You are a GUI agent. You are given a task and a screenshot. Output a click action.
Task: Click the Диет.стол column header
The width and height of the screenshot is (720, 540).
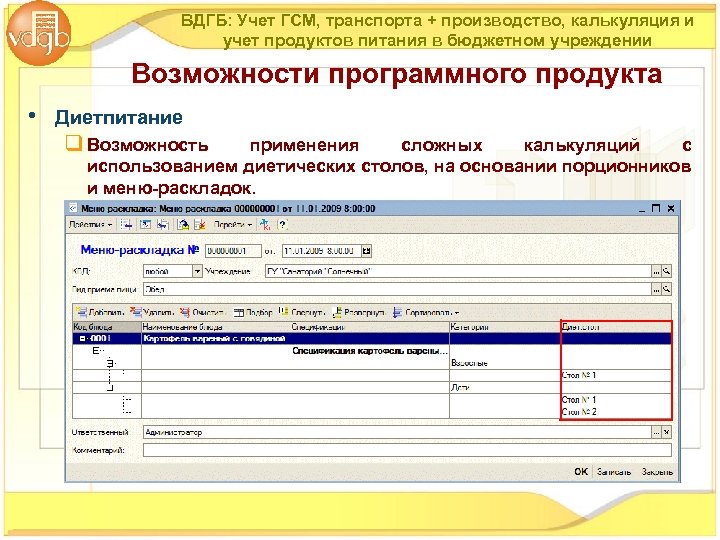(x=616, y=327)
